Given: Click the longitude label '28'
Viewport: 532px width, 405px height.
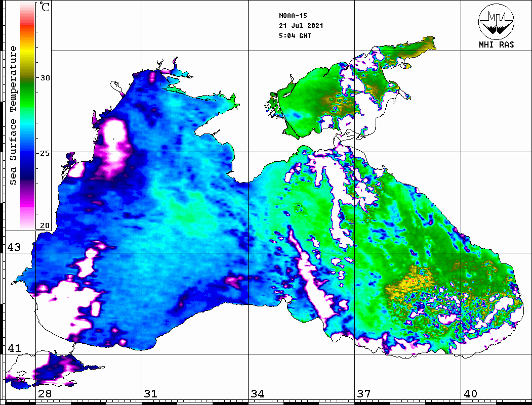Looking at the screenshot, I should [x=45, y=394].
